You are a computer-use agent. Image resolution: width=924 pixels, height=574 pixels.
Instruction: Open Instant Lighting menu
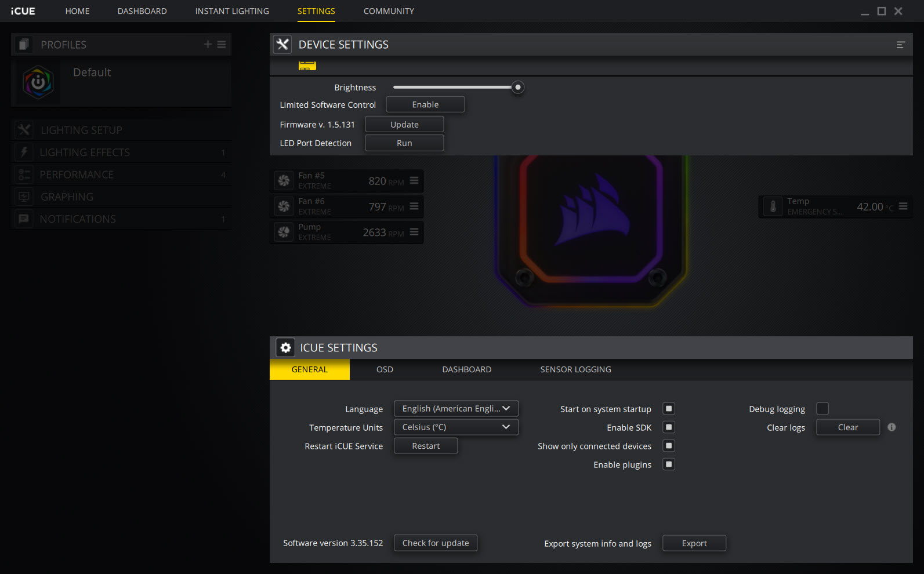tap(232, 11)
